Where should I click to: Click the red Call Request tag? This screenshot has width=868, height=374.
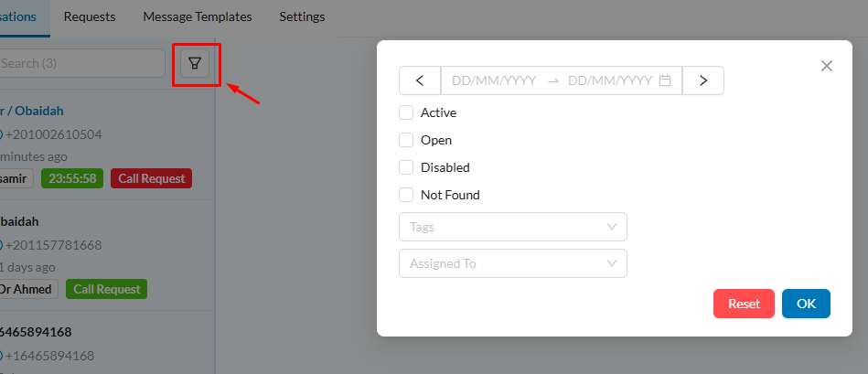pyautogui.click(x=151, y=178)
